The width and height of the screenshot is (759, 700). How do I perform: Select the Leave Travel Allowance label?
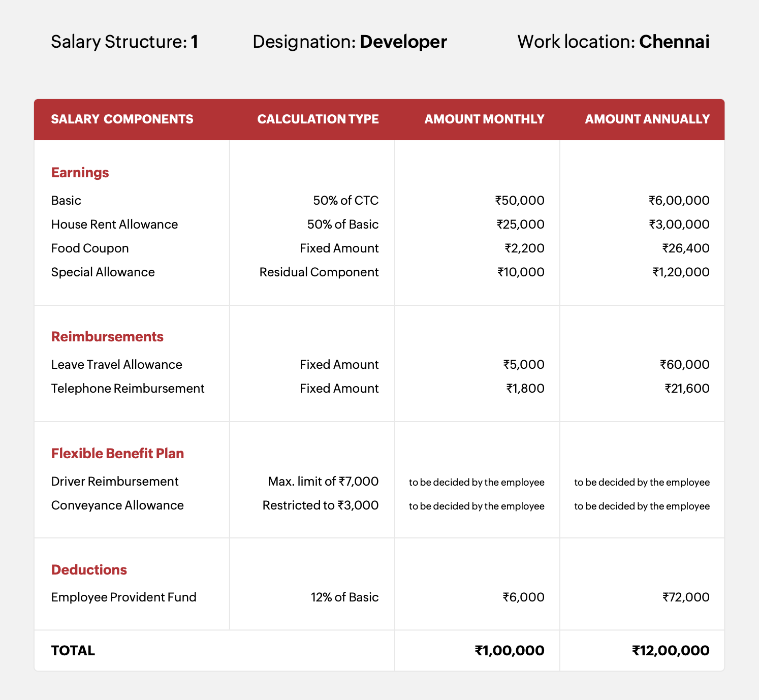click(x=117, y=365)
